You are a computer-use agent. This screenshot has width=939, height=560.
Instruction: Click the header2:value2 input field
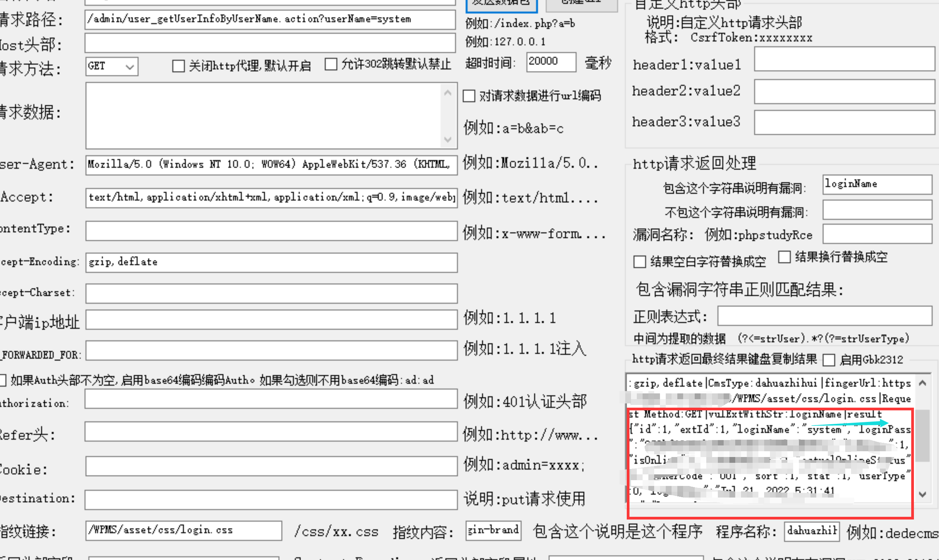844,91
